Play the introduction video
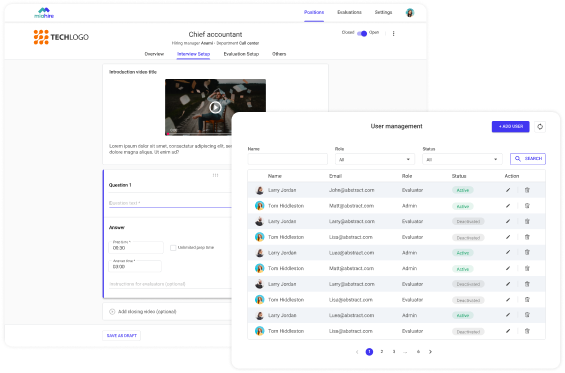 click(x=215, y=107)
